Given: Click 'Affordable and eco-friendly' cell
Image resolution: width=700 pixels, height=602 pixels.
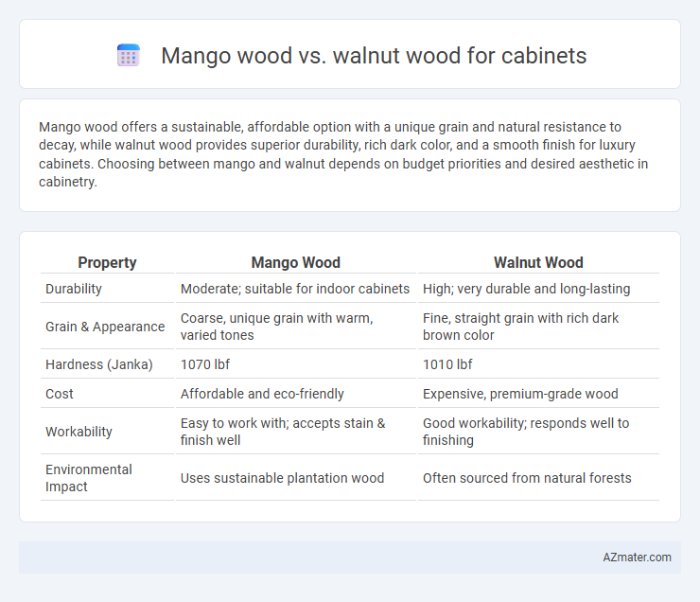Looking at the screenshot, I should [x=262, y=394].
